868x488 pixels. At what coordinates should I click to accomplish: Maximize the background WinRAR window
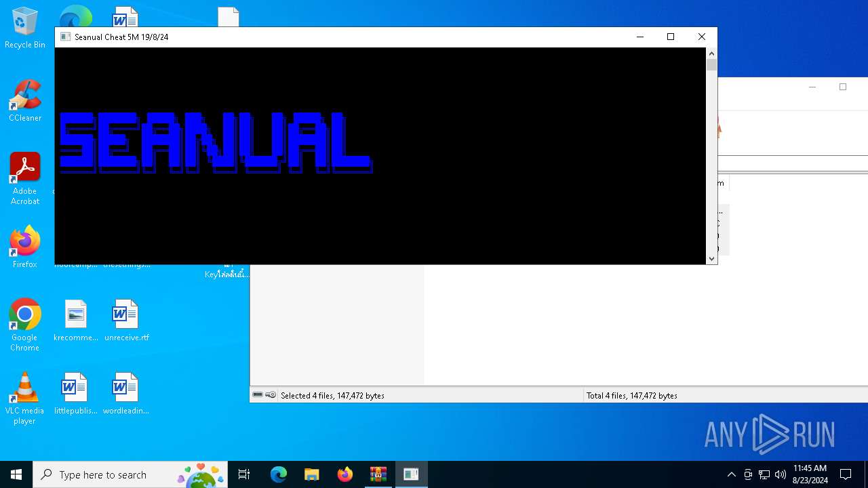843,87
